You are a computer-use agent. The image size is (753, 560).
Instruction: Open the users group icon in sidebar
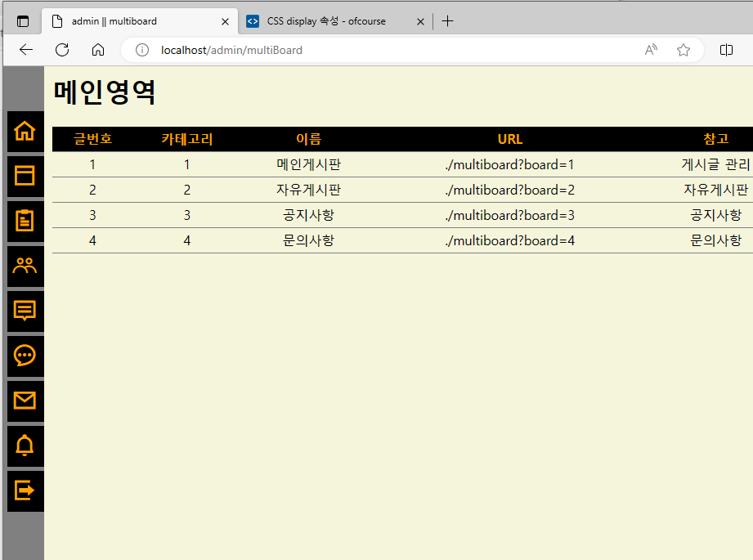25,266
